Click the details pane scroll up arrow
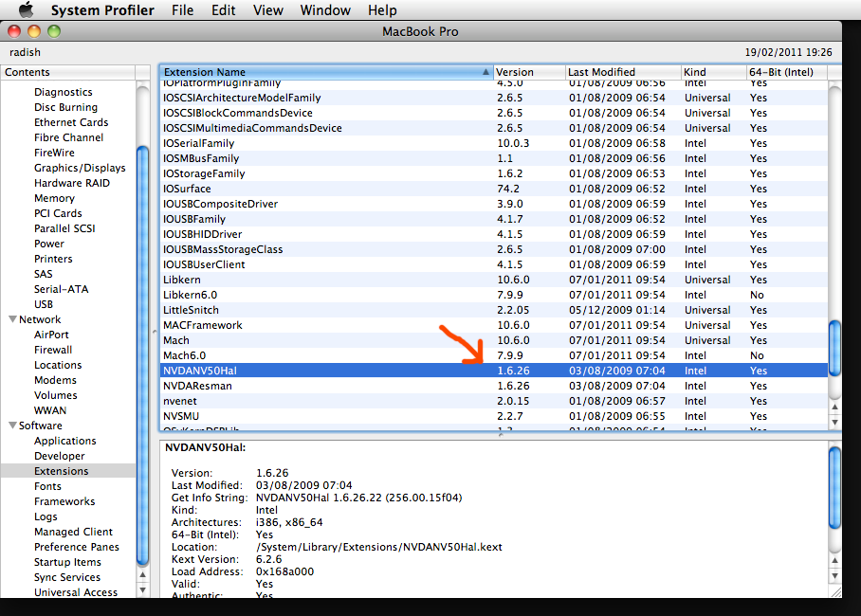The width and height of the screenshot is (861, 616). [834, 560]
